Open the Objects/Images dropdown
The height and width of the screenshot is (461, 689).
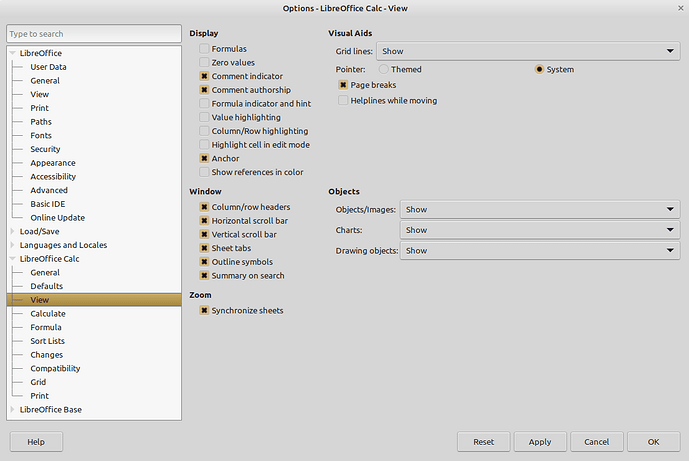pyautogui.click(x=540, y=210)
